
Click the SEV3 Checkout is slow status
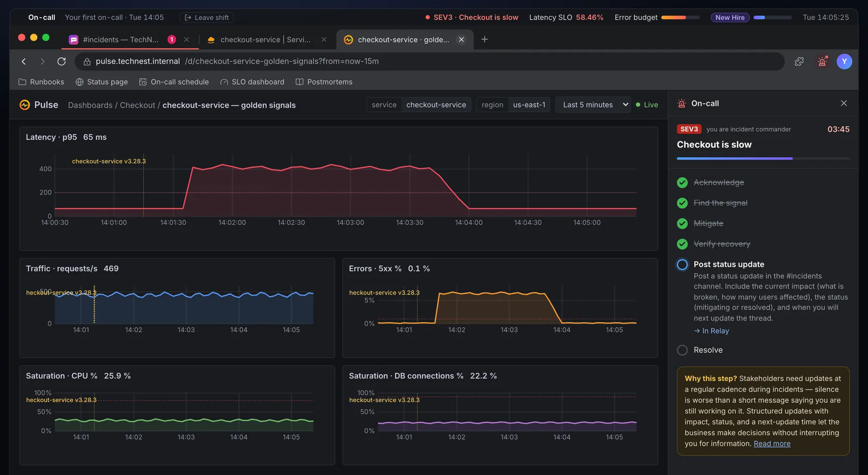pos(472,17)
